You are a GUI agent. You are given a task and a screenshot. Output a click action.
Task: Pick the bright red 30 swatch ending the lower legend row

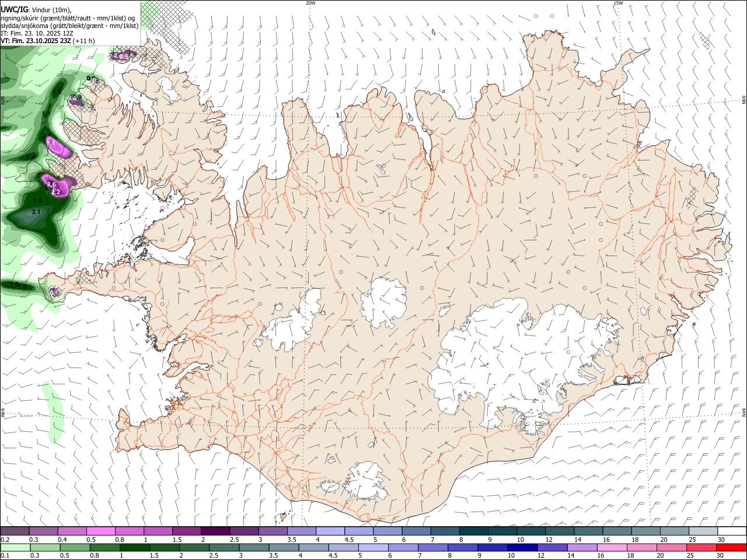(731, 547)
